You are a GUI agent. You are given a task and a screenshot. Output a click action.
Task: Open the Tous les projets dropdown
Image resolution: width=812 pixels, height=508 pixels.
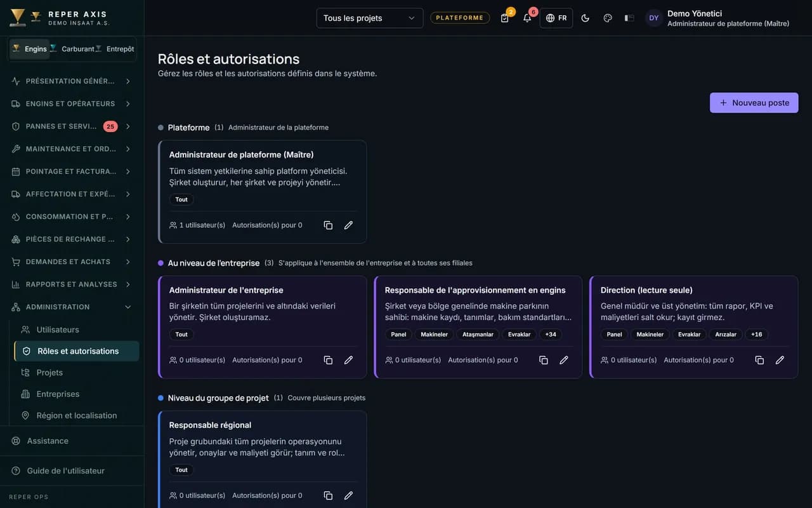coord(370,18)
